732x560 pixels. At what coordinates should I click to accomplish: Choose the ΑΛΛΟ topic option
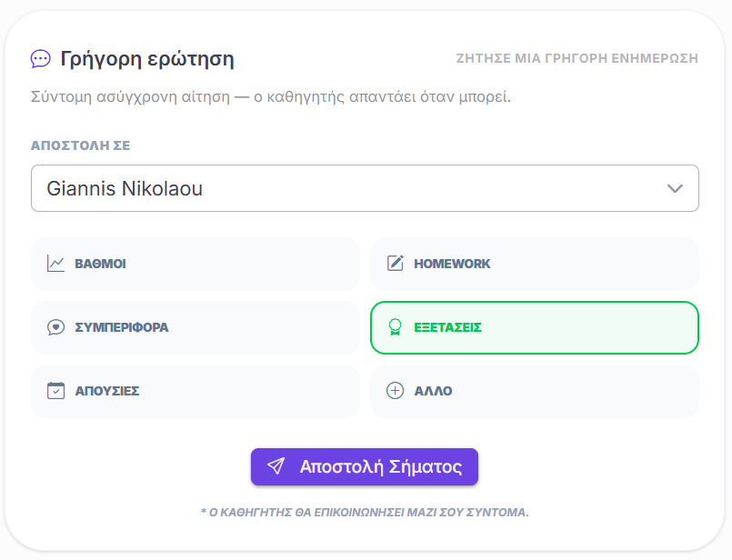535,391
